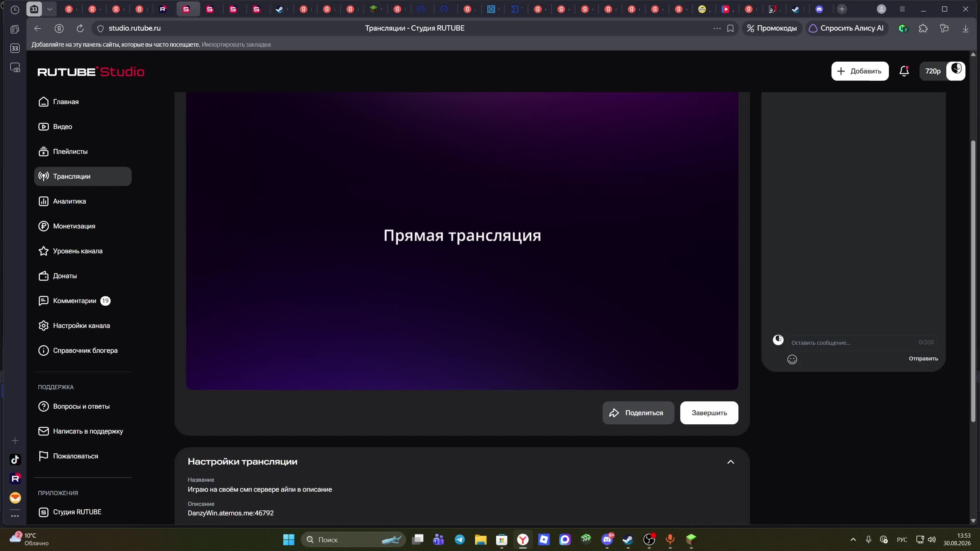Screen dimensions: 980x551
Task: Open the notifications bell
Action: point(904,71)
